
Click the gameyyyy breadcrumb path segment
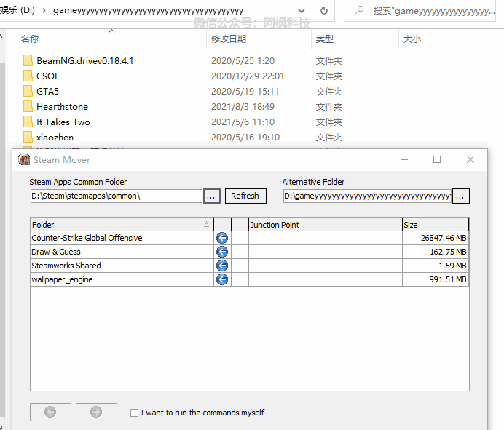(148, 11)
